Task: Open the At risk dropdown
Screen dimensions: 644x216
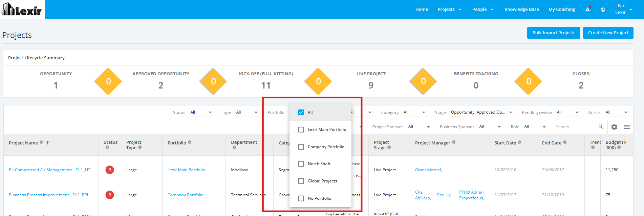Action: [617, 112]
